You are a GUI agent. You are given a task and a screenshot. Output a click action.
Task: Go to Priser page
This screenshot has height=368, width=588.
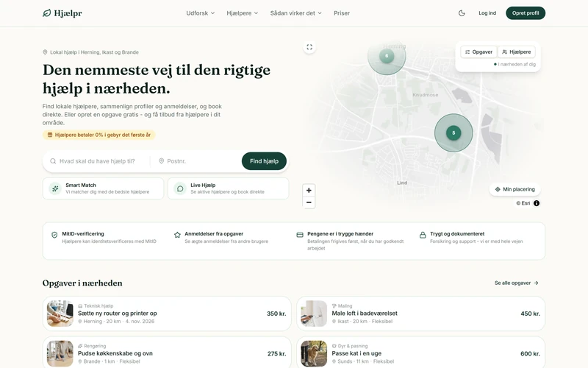pyautogui.click(x=342, y=13)
